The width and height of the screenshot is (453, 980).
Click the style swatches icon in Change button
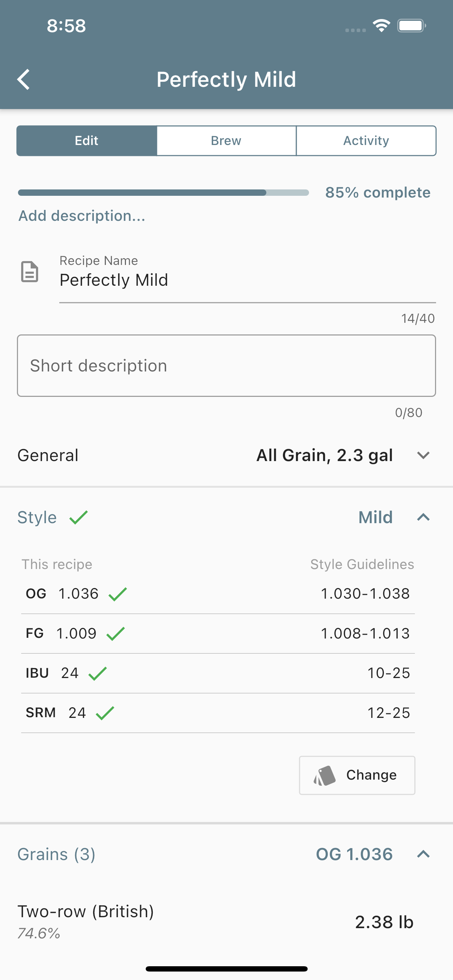coord(325,776)
